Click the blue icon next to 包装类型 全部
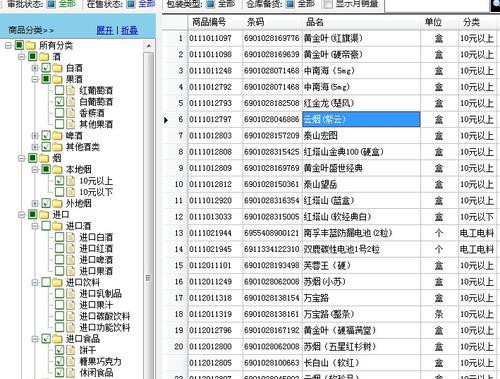 coord(211,4)
